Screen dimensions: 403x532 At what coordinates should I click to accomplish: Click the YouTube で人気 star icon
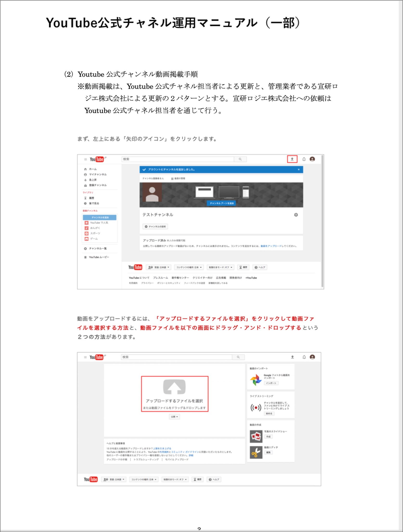coord(86,223)
